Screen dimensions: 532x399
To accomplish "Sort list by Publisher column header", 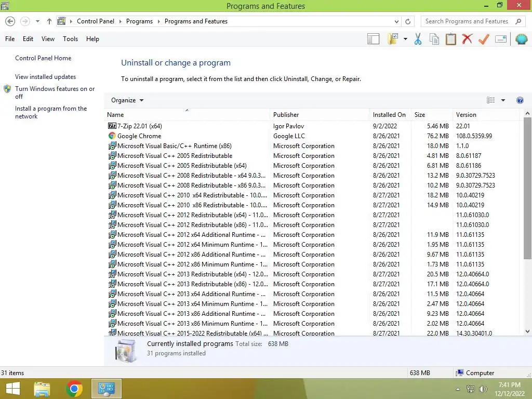I will [x=320, y=115].
